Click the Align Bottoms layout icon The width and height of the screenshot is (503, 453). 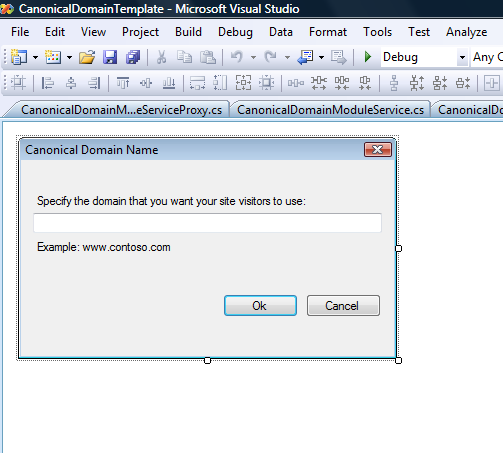tap(169, 83)
